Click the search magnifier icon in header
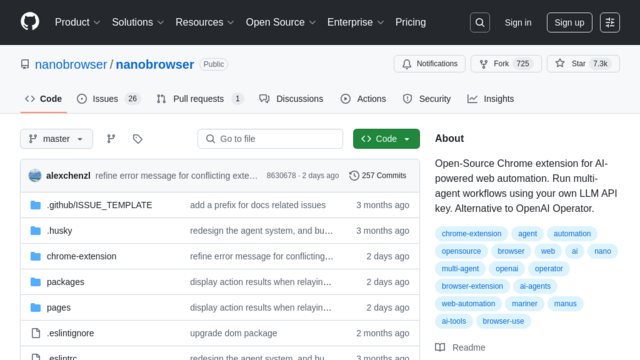Screen dimensions: 640x360 480,22
